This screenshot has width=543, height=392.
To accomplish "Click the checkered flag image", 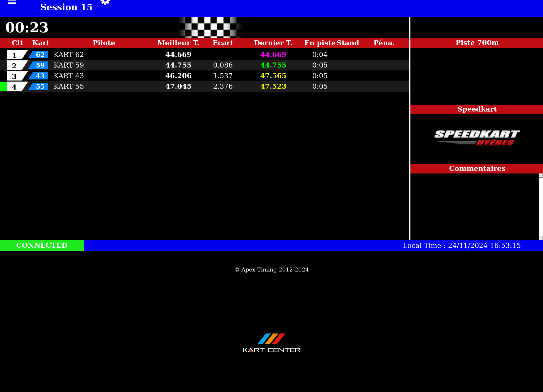I will (x=210, y=27).
